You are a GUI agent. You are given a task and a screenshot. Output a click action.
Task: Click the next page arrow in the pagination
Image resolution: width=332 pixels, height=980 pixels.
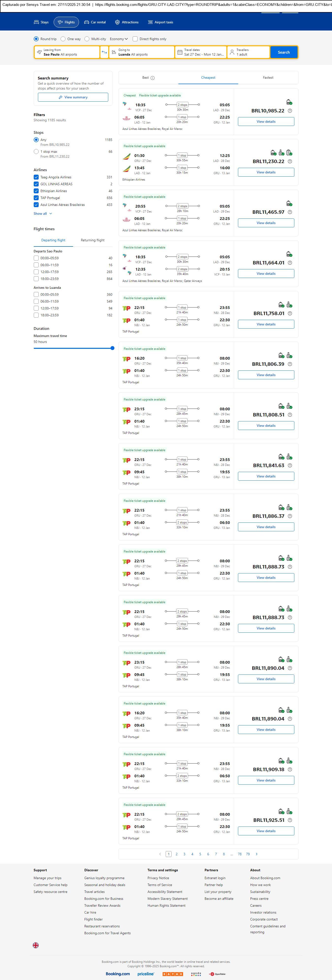(257, 854)
